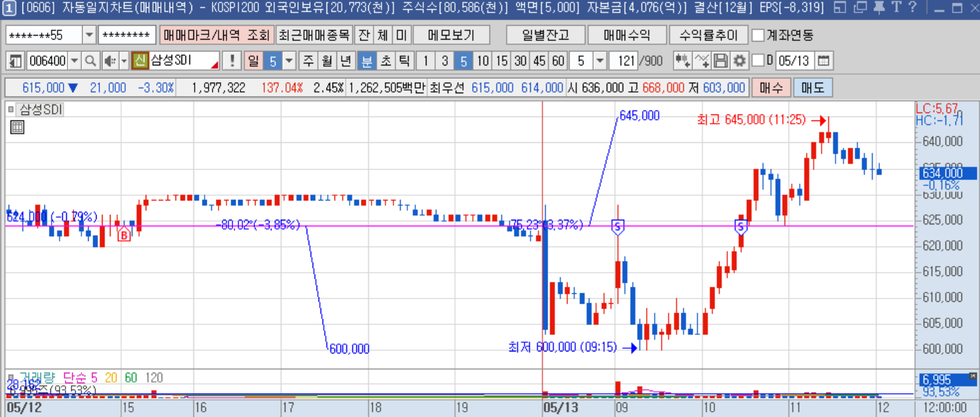Open 매매수익 trading profit

(x=627, y=35)
